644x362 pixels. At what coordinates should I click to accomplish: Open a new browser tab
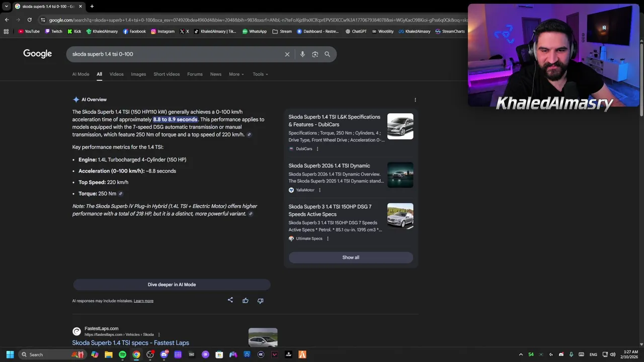coord(92,7)
